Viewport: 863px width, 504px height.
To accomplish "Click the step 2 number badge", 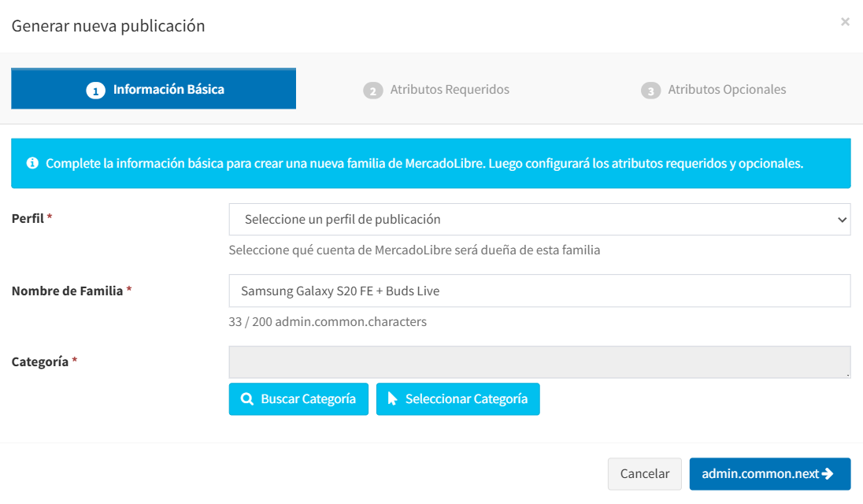I will (372, 91).
